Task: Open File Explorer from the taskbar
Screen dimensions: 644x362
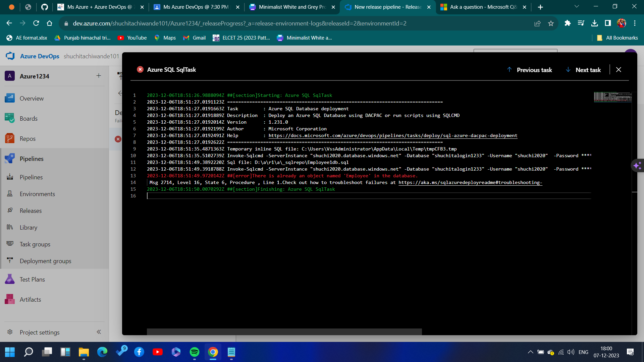Action: pos(84,352)
